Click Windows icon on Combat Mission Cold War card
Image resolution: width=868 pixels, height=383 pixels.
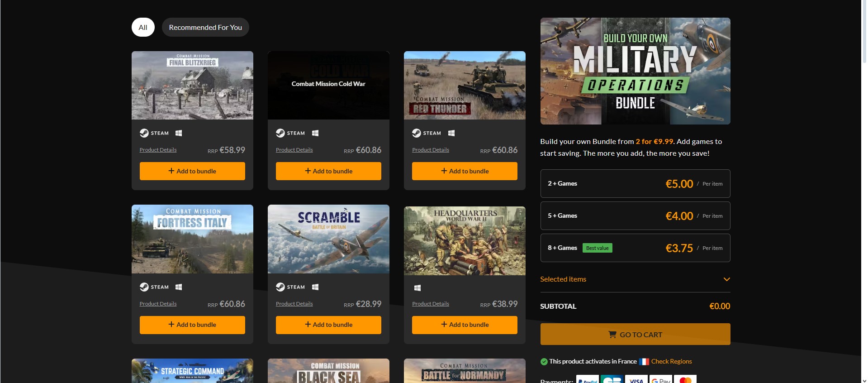pos(315,133)
